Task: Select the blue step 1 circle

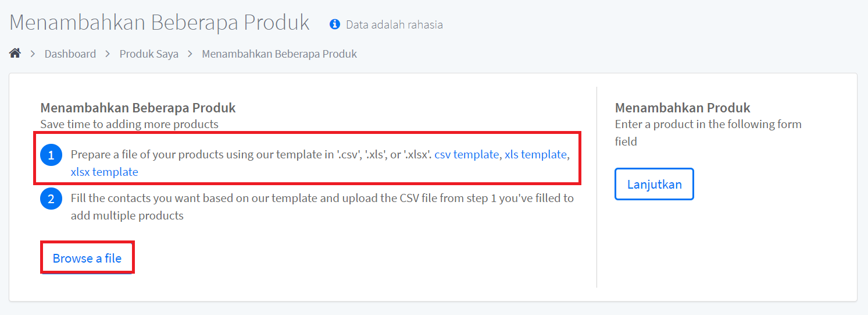Action: (x=51, y=155)
